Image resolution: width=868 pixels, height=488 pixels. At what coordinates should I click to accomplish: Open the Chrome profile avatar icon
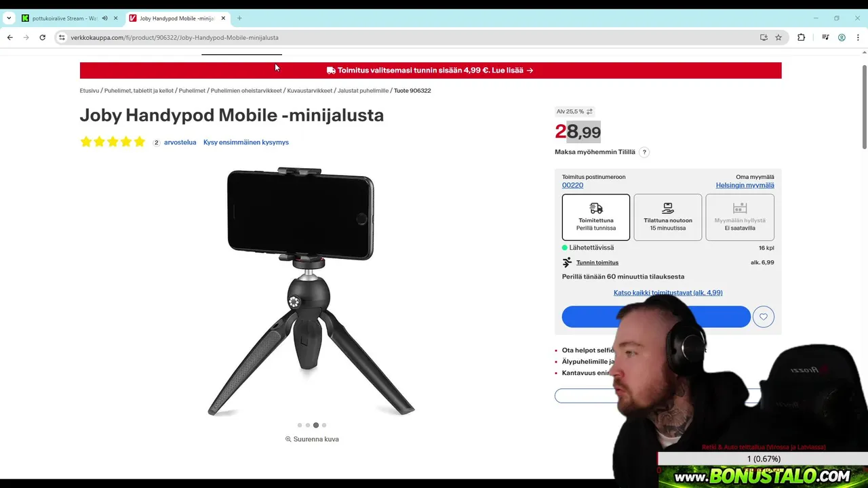click(842, 37)
